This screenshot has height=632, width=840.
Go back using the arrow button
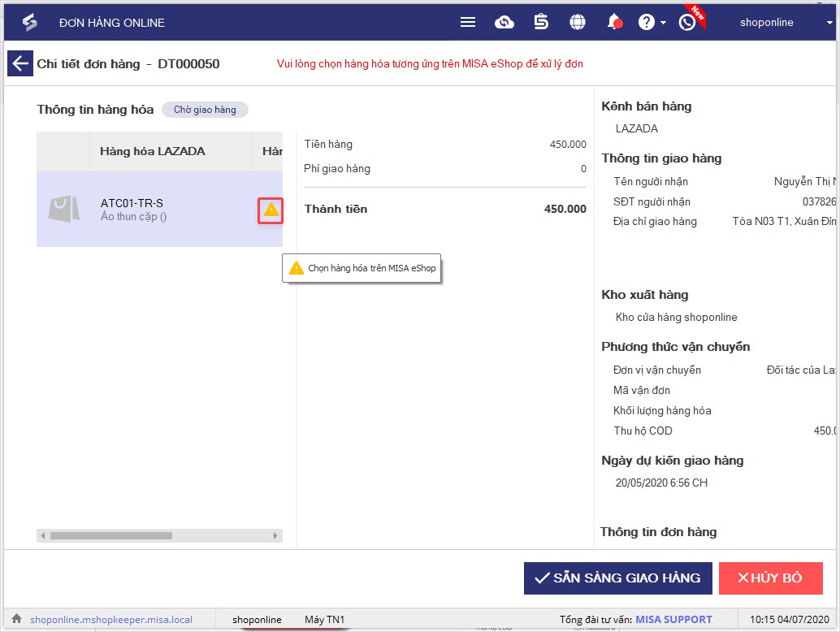[20, 63]
